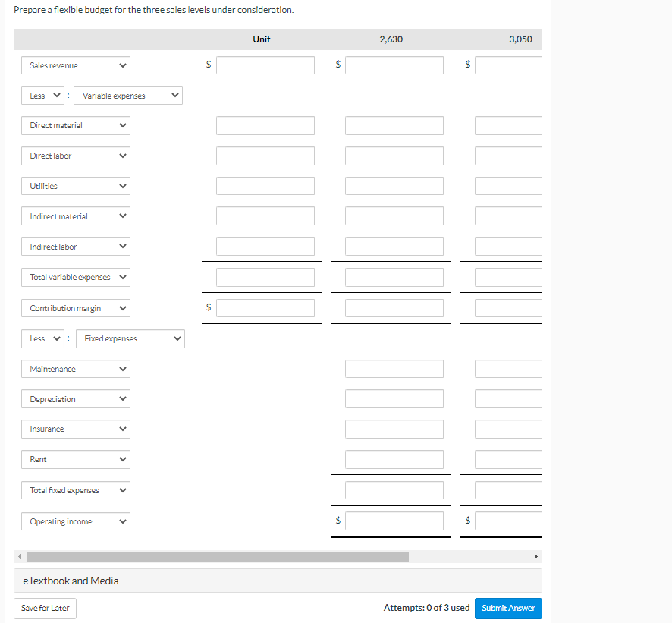The height and width of the screenshot is (623, 672).
Task: Open the Less dropdown beside Variable expenses
Action: [x=43, y=96]
